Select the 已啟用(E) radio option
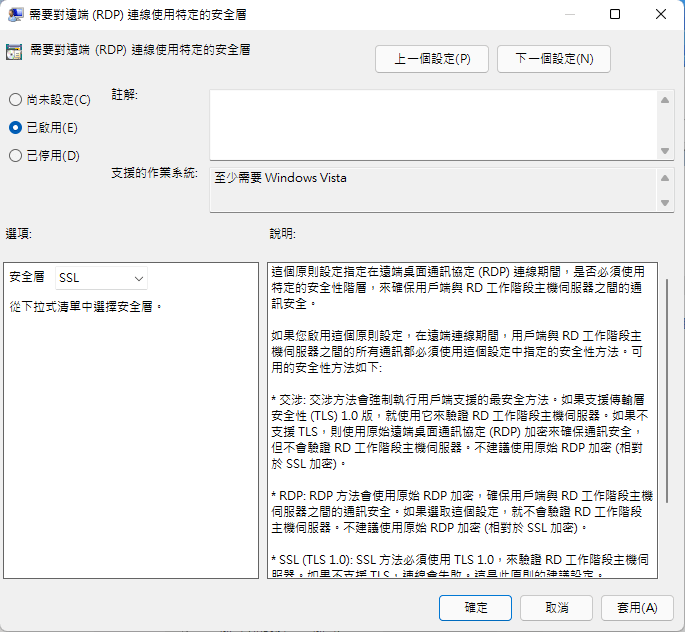The image size is (685, 632). pos(15,128)
